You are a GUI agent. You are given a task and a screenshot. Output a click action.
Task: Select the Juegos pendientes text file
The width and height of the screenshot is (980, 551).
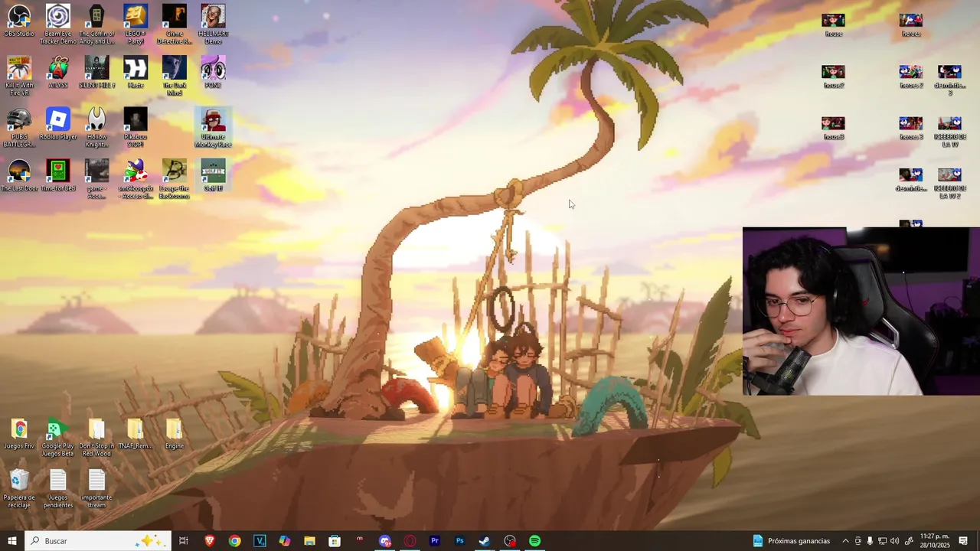pyautogui.click(x=57, y=489)
